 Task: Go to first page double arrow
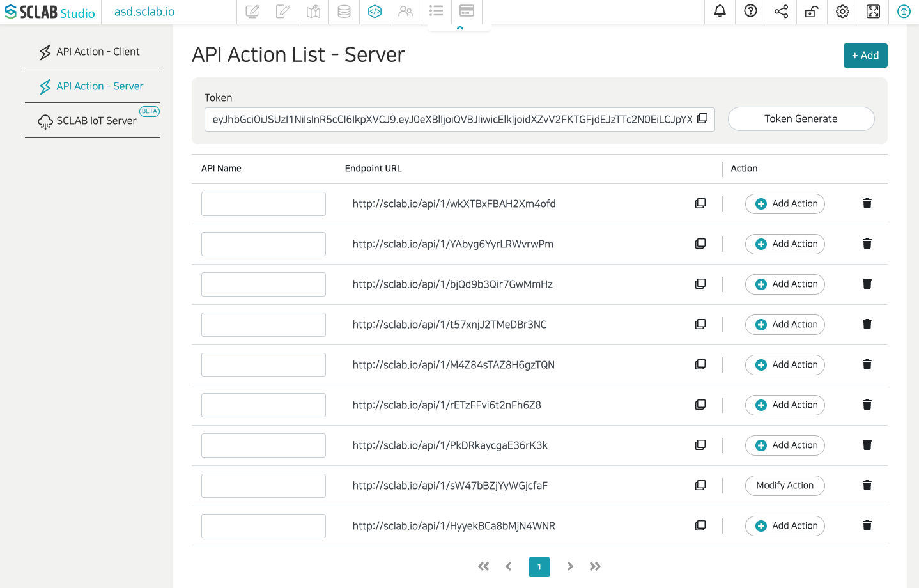click(x=484, y=566)
